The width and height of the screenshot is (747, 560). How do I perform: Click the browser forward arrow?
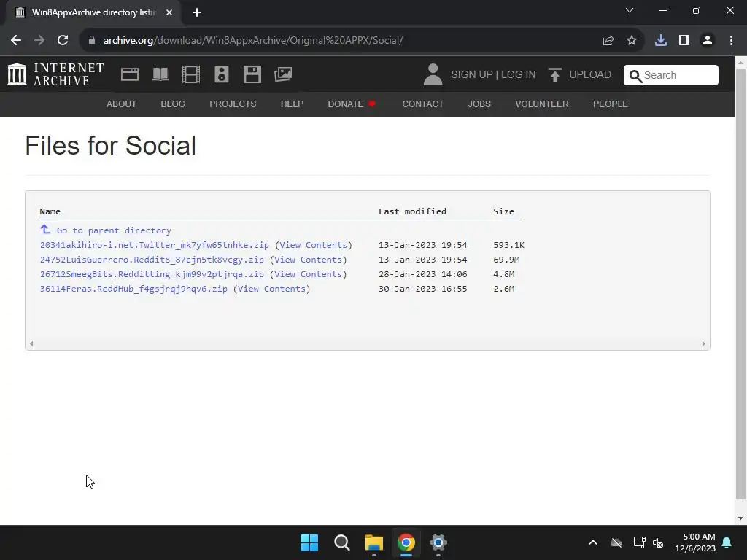[x=39, y=41]
